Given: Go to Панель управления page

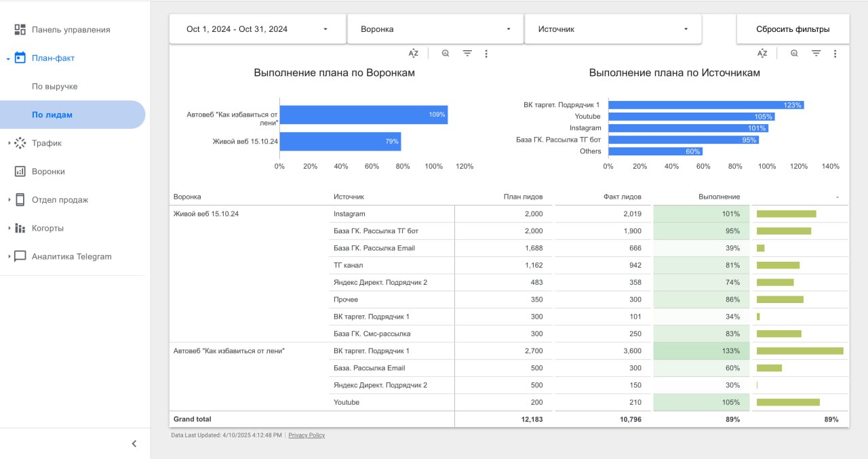Looking at the screenshot, I should [71, 30].
